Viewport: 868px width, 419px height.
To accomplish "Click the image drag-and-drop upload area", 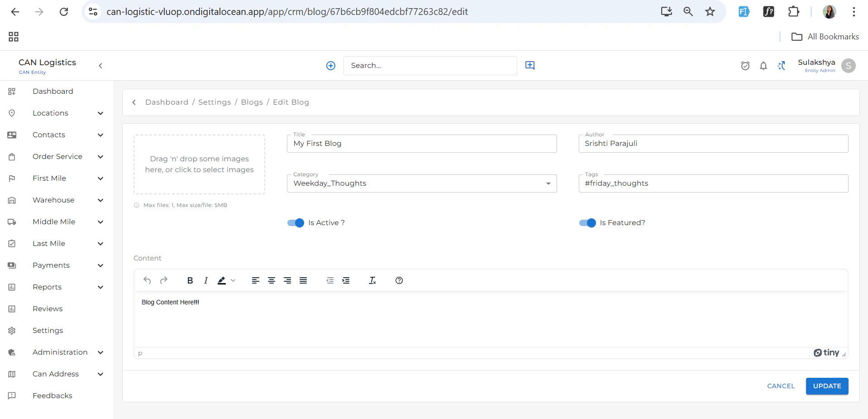I will tap(199, 164).
